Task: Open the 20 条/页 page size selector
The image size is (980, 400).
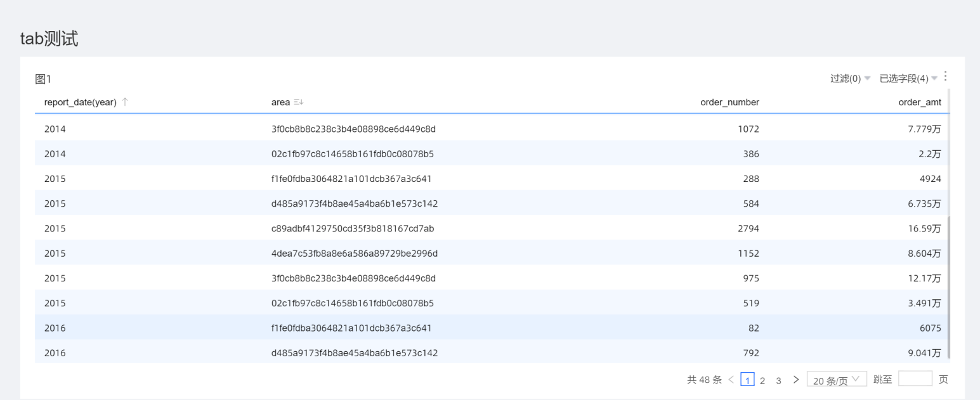Action: point(837,380)
